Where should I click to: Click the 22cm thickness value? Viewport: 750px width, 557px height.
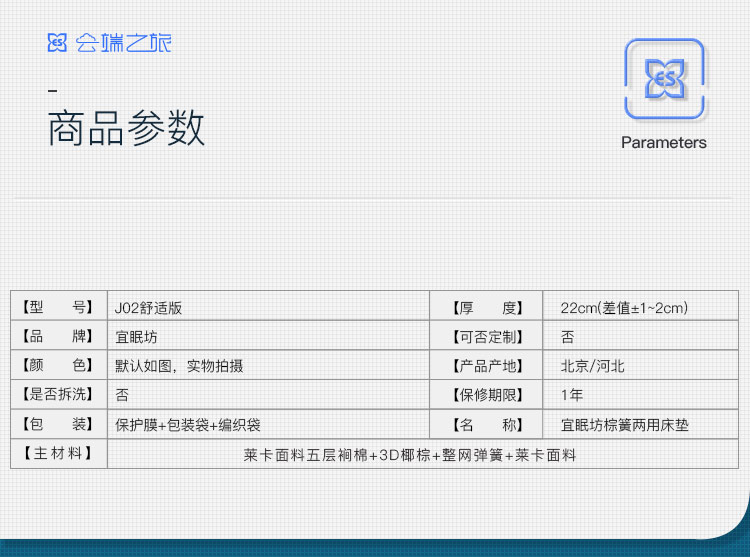tap(624, 308)
